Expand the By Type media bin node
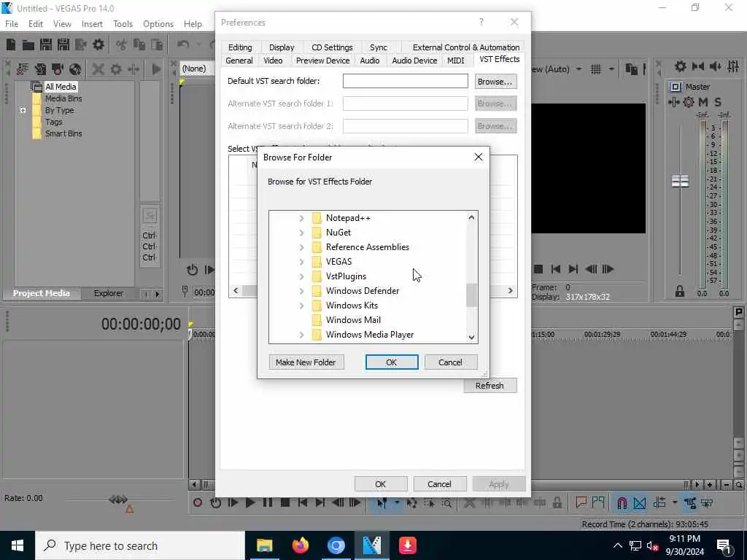This screenshot has width=747, height=560. 23,110
